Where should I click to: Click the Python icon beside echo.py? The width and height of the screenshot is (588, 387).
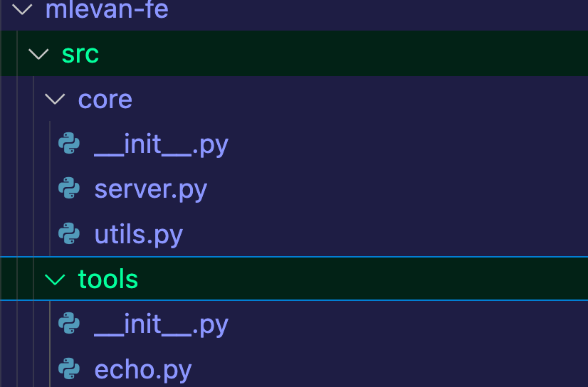click(x=69, y=369)
